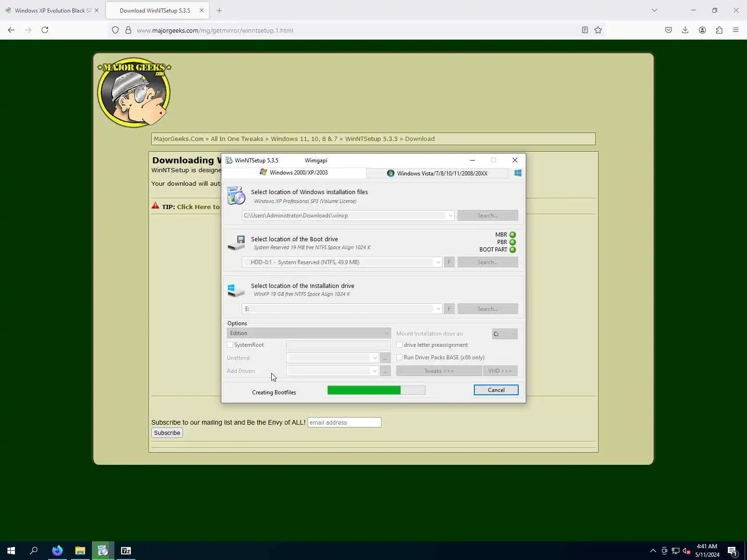747x560 pixels.
Task: Click the WinNTSetup taskbar icon
Action: (103, 551)
